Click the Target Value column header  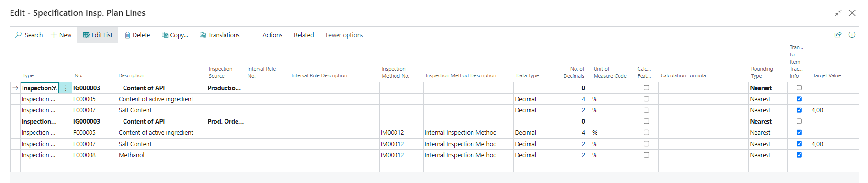point(827,75)
